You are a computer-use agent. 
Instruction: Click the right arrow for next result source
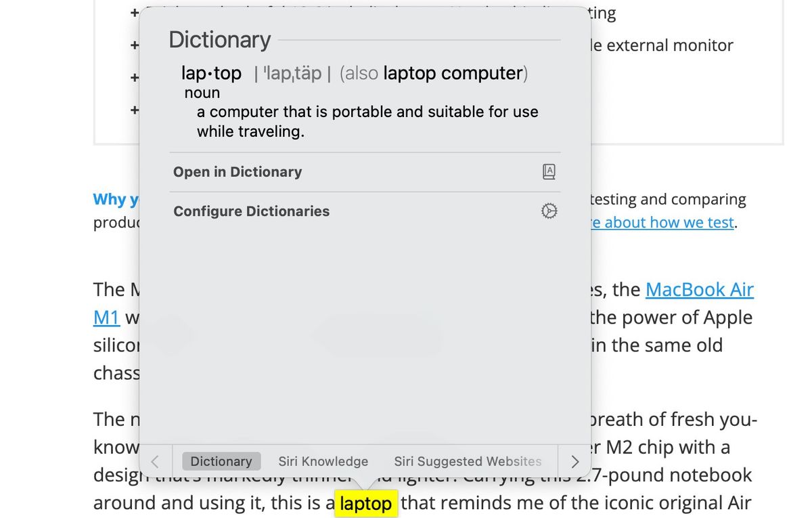tap(574, 461)
